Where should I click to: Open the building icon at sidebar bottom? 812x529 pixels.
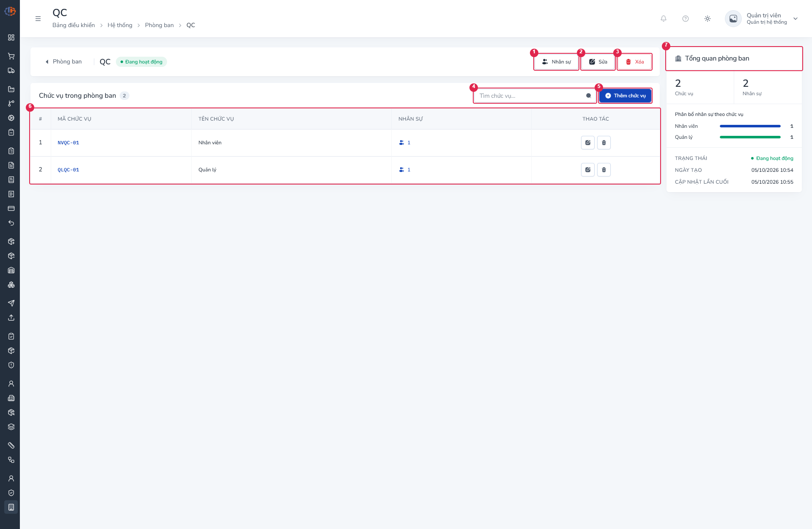point(11,507)
